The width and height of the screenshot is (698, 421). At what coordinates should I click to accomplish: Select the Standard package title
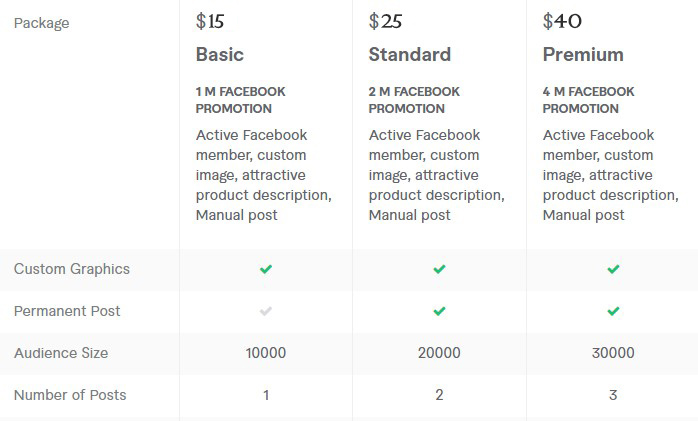tap(409, 54)
